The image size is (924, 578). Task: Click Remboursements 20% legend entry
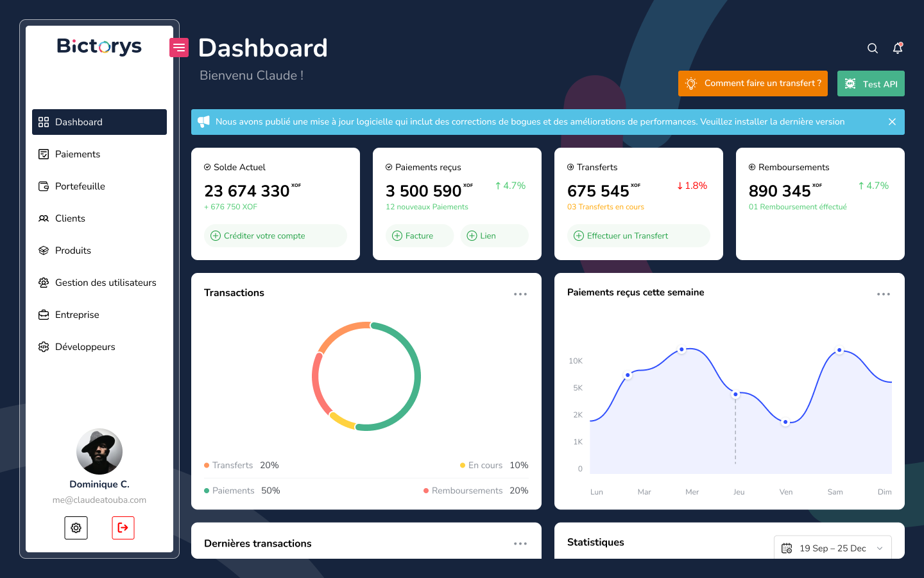pyautogui.click(x=475, y=491)
